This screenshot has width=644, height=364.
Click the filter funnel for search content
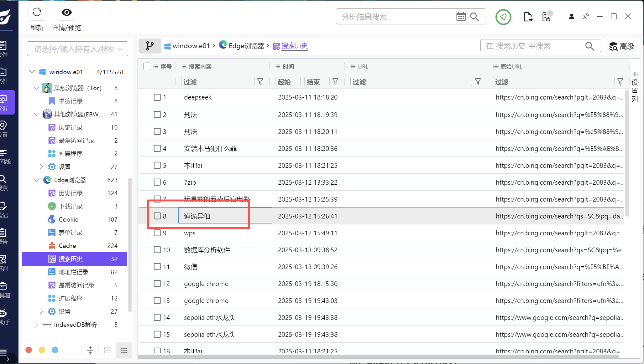(260, 82)
